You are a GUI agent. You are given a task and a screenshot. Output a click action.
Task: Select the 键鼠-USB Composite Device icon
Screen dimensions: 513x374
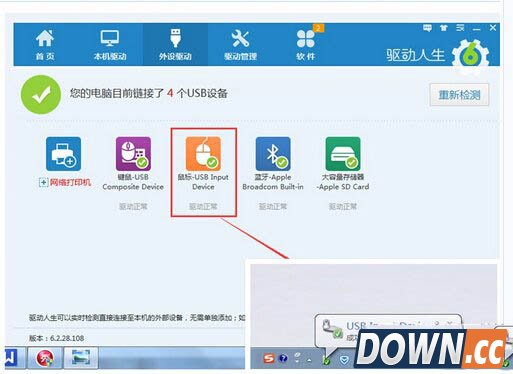coord(133,154)
